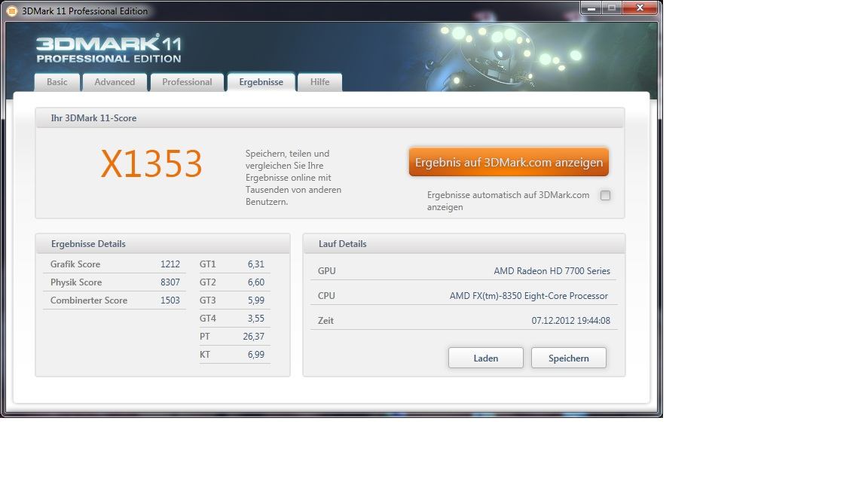Open the Basic tab
This screenshot has height=488, width=868.
(57, 82)
